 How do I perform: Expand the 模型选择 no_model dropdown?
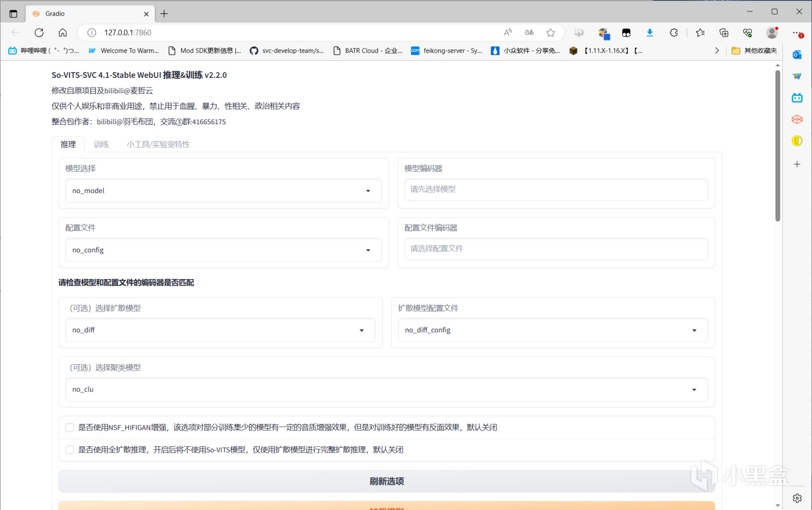pyautogui.click(x=224, y=191)
